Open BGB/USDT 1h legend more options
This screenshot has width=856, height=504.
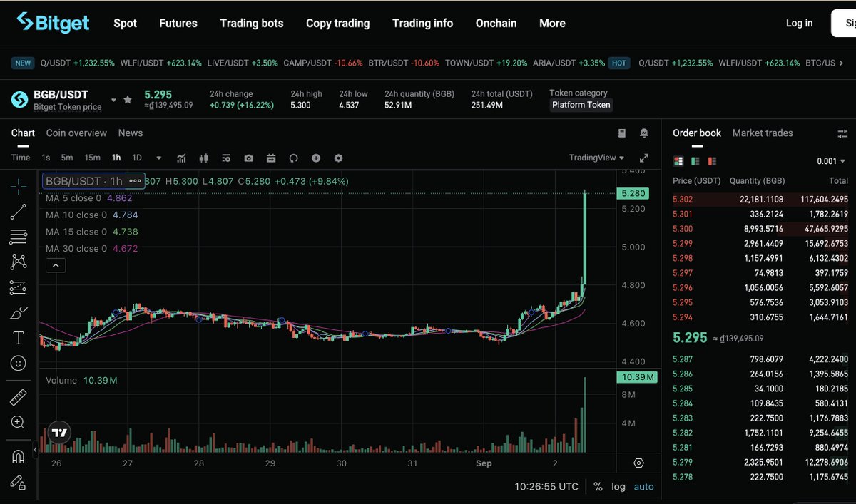(x=135, y=181)
